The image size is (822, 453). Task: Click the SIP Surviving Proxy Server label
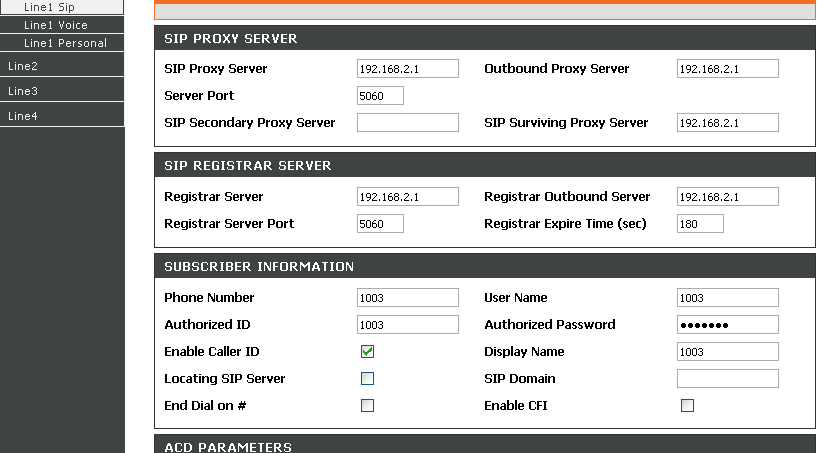pos(566,123)
